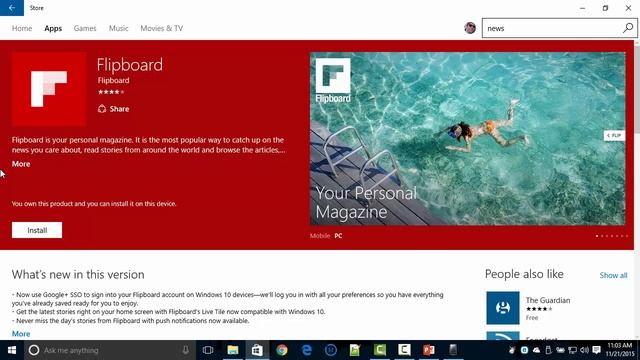The width and height of the screenshot is (640, 360).
Task: Open the Your Personal Magazine screenshot
Action: click(467, 139)
